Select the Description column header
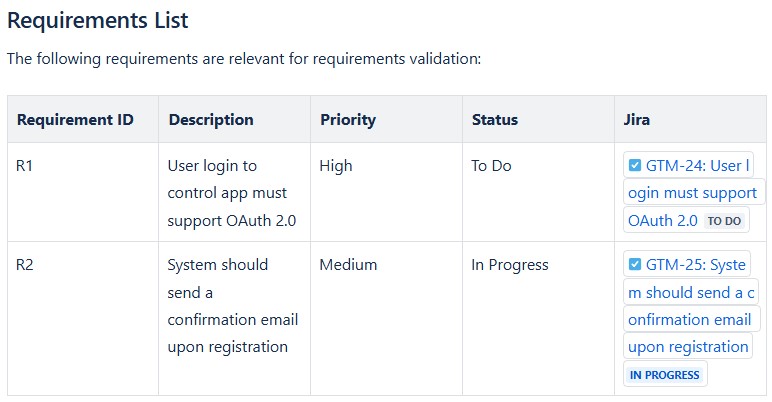 click(x=211, y=120)
